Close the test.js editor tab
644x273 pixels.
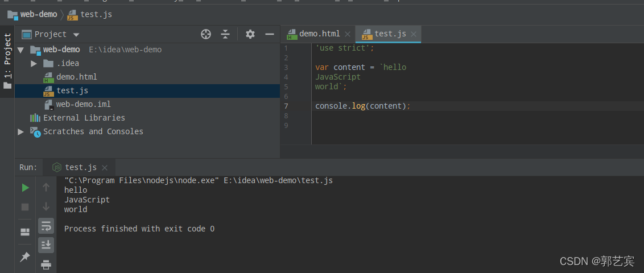pos(414,34)
